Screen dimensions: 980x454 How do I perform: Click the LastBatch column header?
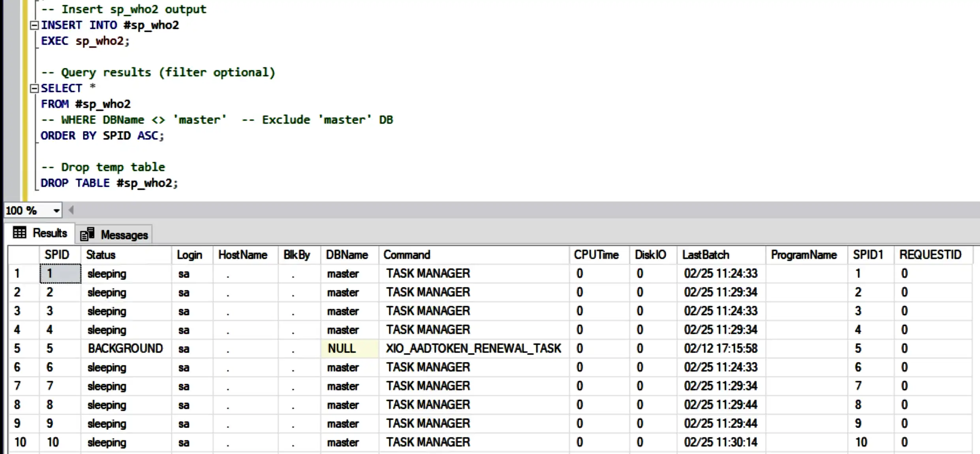click(x=721, y=255)
